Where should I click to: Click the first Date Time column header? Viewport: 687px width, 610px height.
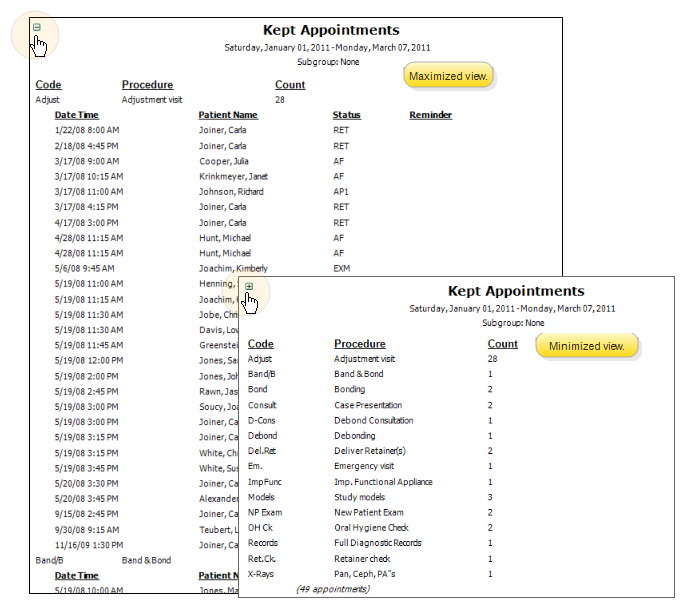click(x=76, y=115)
